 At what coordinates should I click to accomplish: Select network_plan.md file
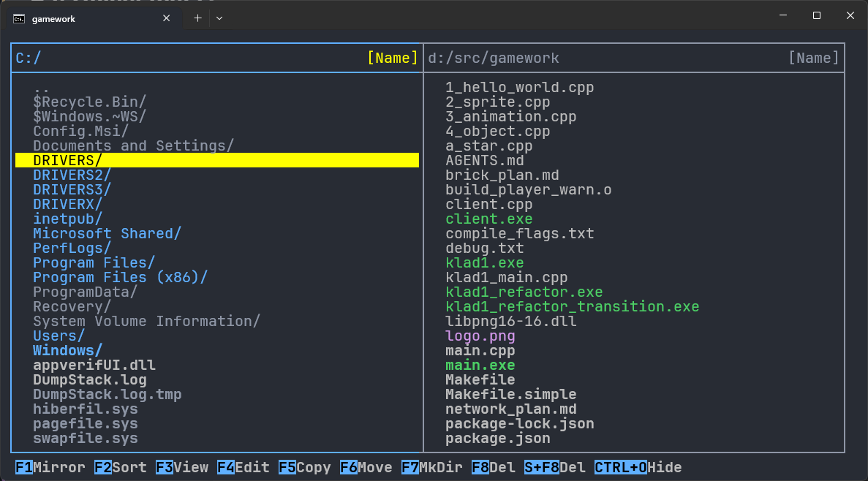pos(511,409)
